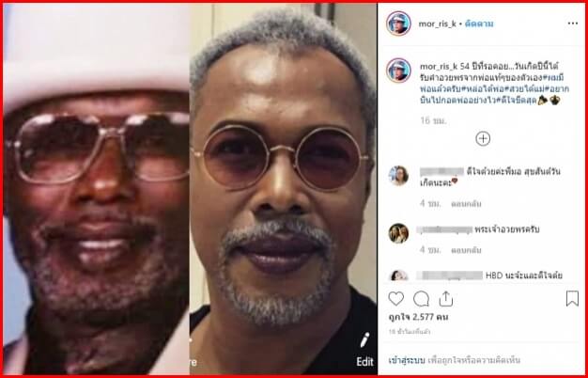
Task: Click the share upload icon
Action: click(x=445, y=299)
